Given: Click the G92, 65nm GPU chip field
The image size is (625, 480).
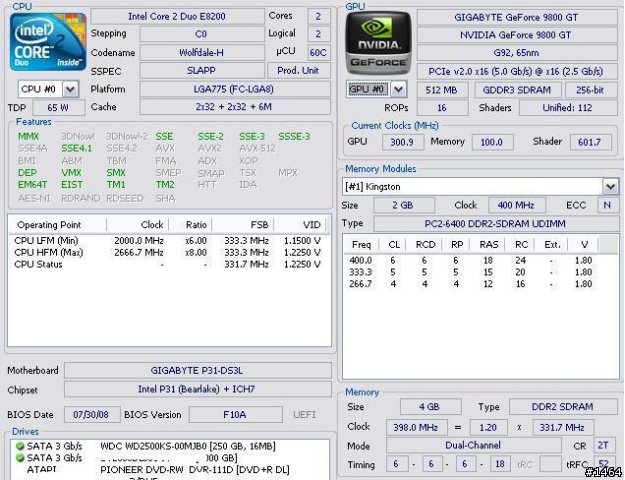Looking at the screenshot, I should coord(516,53).
